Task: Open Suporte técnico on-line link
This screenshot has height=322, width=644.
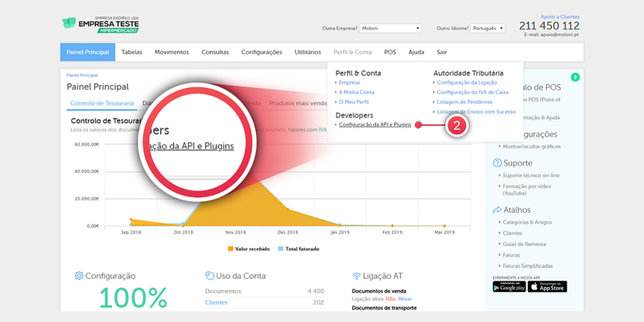Action: click(531, 175)
